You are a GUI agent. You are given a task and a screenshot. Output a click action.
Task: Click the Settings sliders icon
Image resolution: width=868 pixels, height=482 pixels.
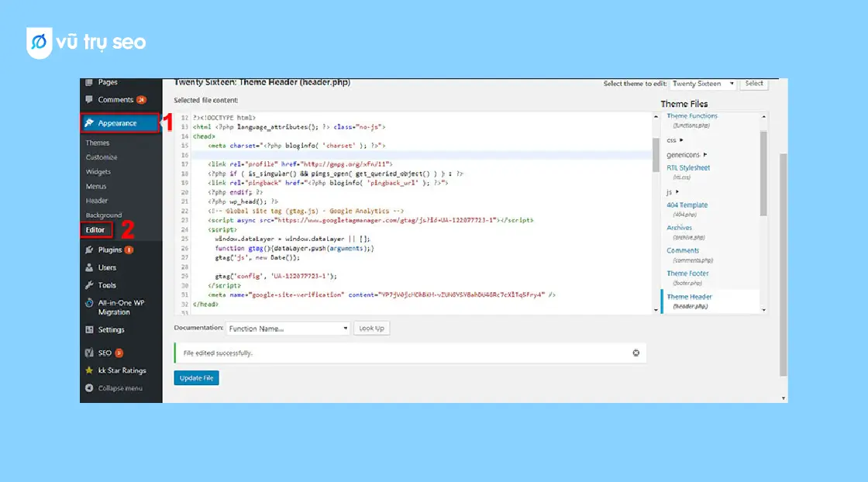point(89,330)
